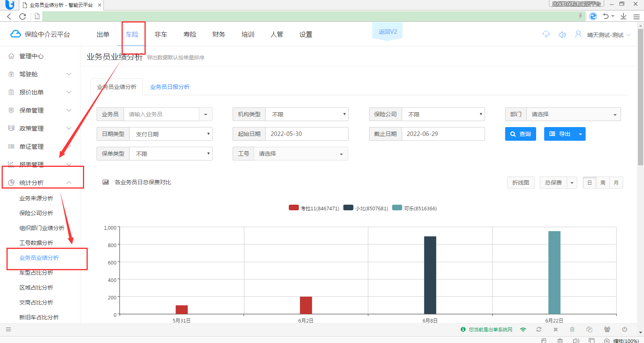Click the copy icon in bottom status bar

pyautogui.click(x=589, y=329)
